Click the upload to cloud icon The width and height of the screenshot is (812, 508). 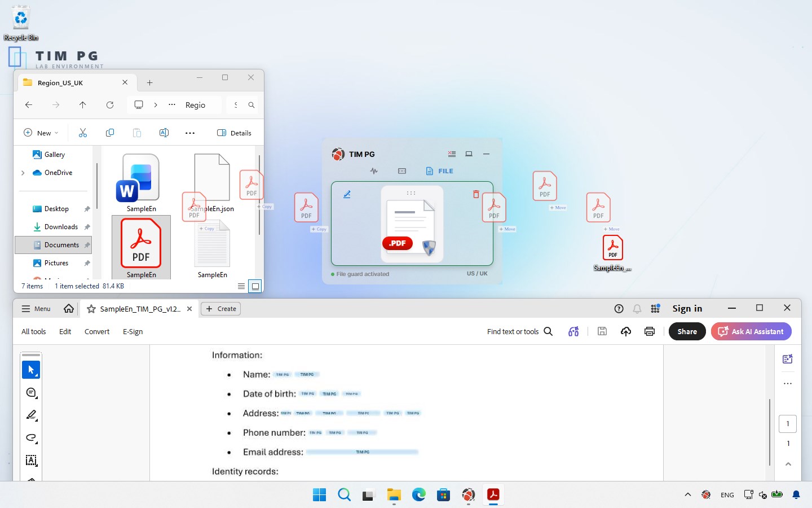click(626, 331)
